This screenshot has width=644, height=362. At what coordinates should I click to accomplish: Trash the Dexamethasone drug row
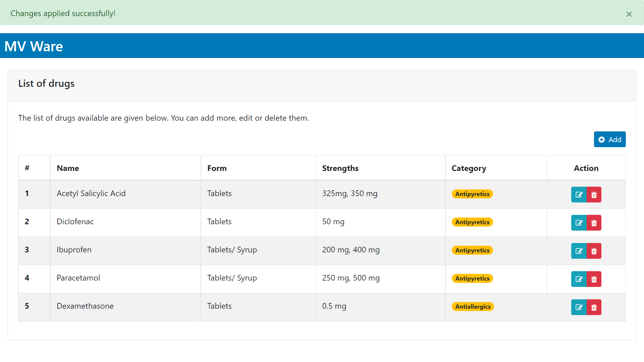[594, 307]
